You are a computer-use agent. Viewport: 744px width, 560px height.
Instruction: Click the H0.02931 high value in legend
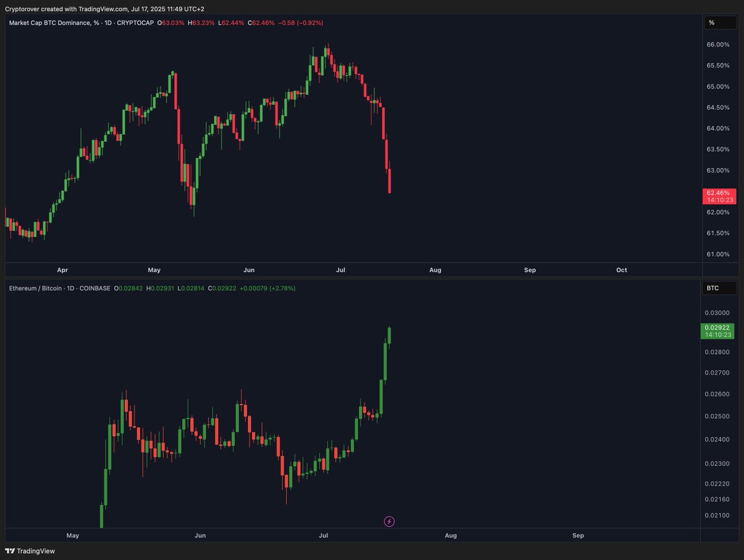pos(160,288)
